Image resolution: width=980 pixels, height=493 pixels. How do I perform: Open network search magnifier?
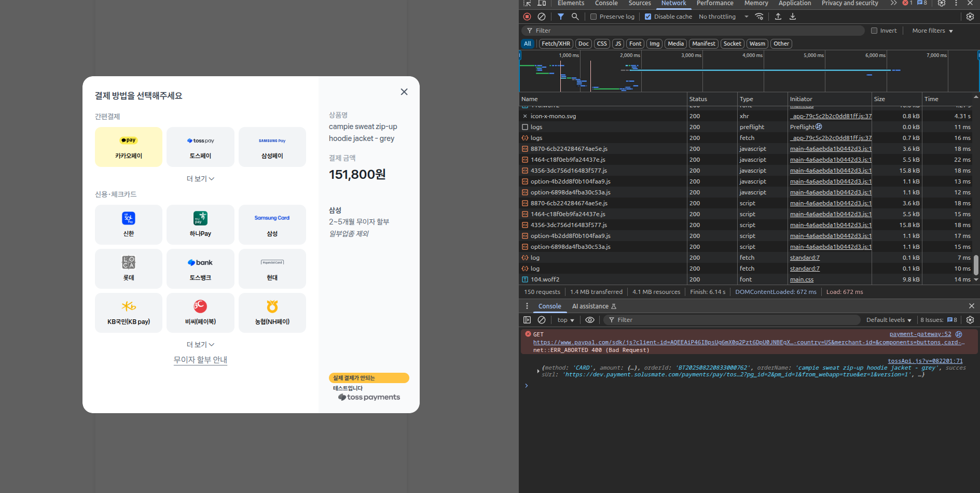coord(575,17)
